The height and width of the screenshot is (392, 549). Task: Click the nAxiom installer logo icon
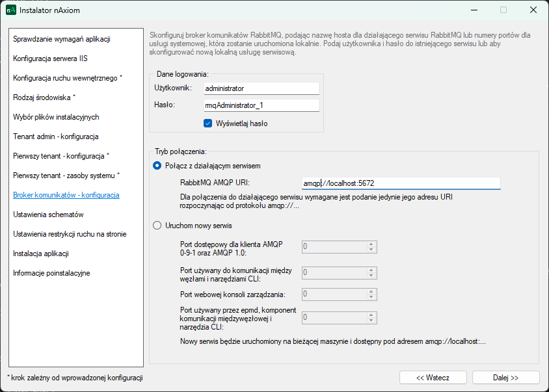[x=10, y=10]
